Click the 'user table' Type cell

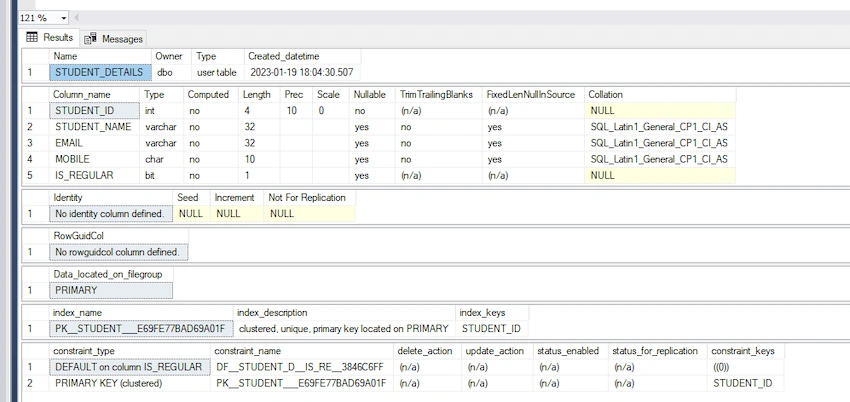[x=217, y=72]
